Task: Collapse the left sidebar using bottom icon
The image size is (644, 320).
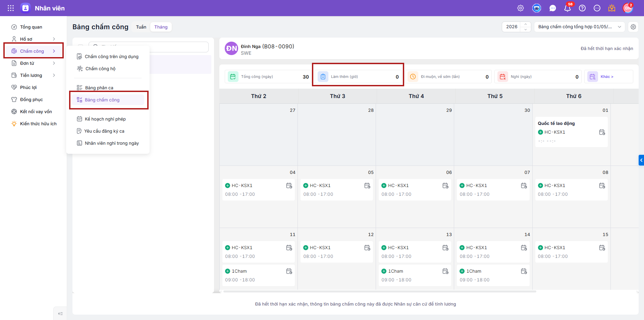Action: pyautogui.click(x=60, y=314)
